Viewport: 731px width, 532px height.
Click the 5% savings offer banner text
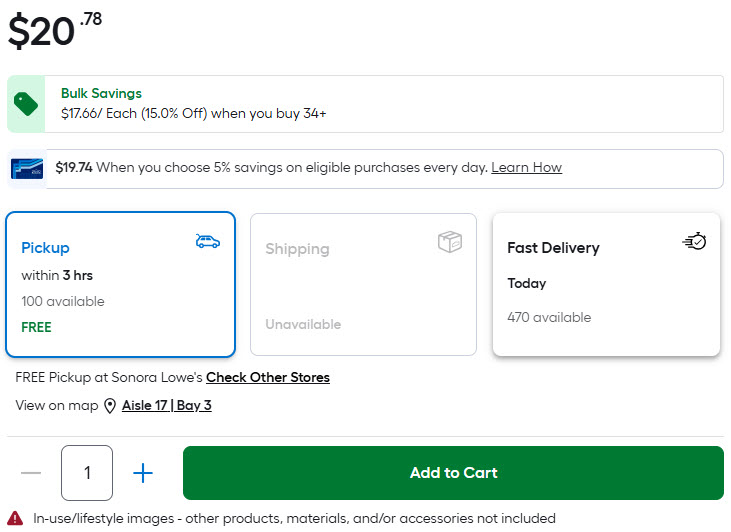290,168
